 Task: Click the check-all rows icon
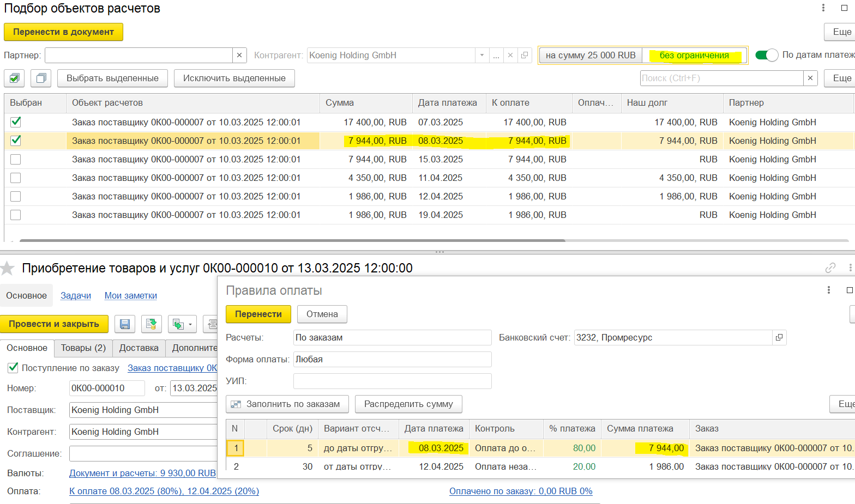tap(14, 78)
